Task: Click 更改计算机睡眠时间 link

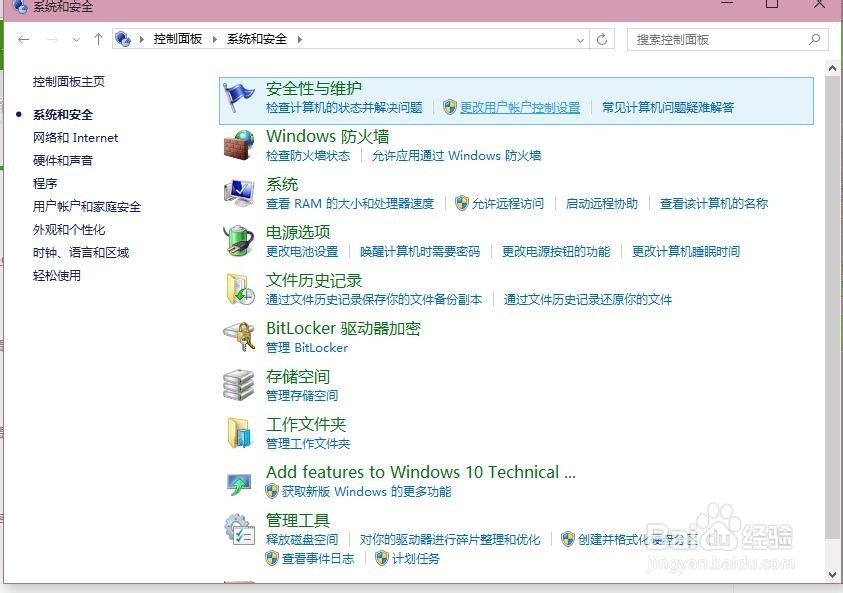Action: (686, 252)
